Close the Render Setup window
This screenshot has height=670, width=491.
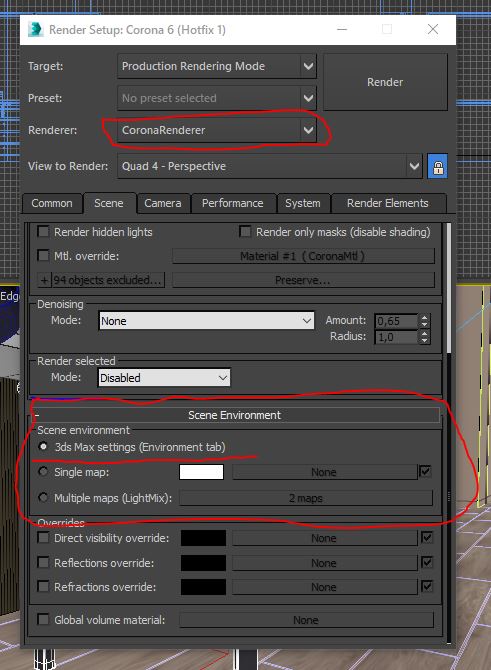433,29
